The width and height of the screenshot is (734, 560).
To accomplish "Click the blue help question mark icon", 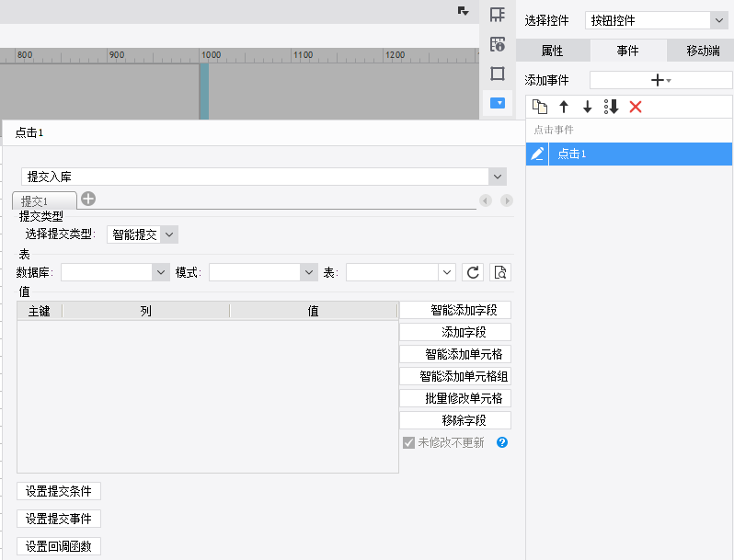I will 502,442.
